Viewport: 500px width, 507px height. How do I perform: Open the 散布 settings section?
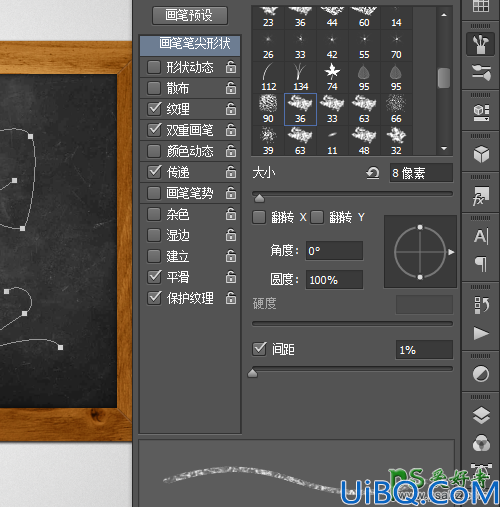pyautogui.click(x=178, y=88)
